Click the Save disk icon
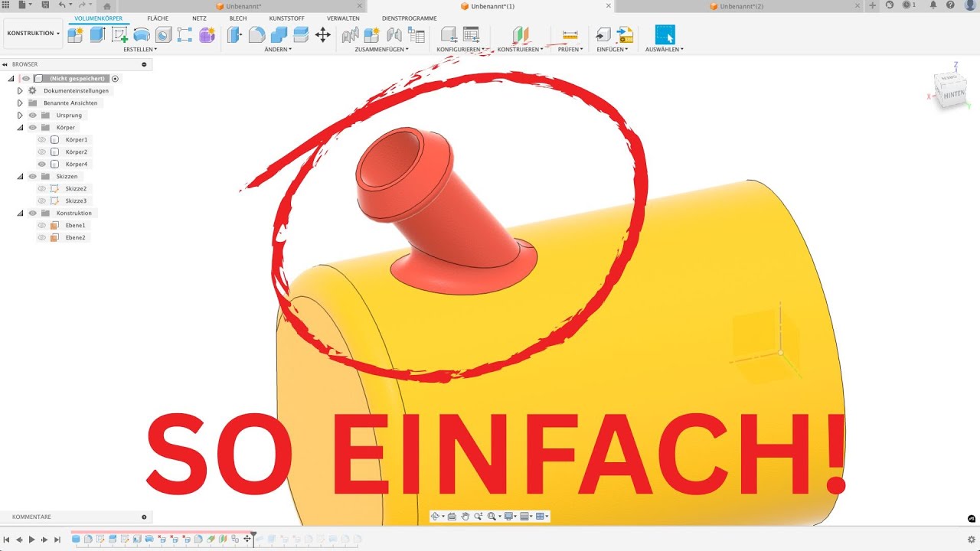 tap(46, 5)
